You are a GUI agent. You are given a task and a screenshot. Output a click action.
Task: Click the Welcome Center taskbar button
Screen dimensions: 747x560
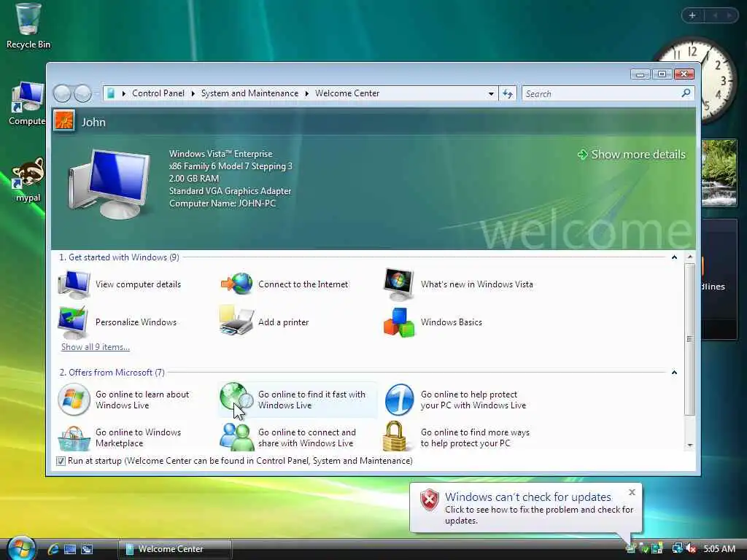pyautogui.click(x=175, y=549)
